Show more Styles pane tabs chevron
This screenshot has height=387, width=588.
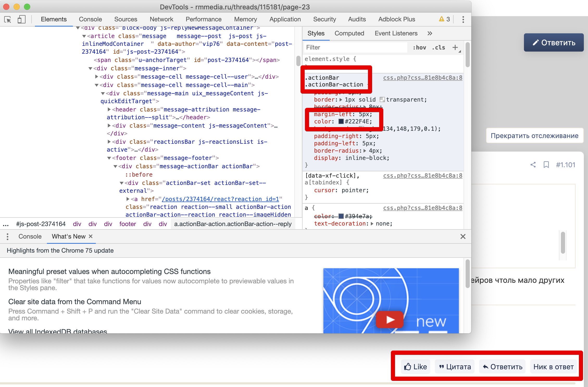point(430,33)
